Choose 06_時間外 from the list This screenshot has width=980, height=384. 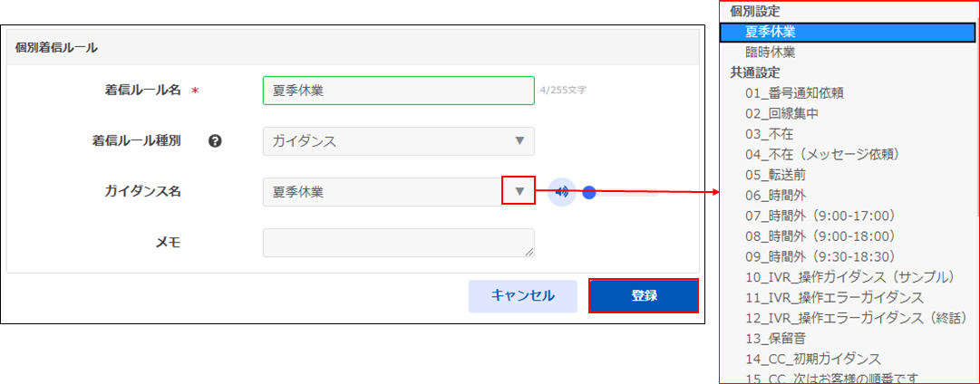[x=775, y=195]
